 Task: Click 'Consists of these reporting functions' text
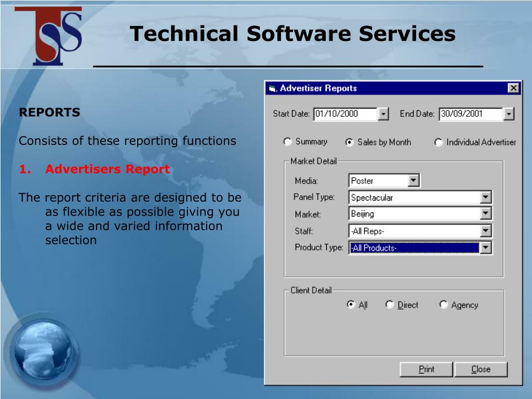tap(128, 141)
